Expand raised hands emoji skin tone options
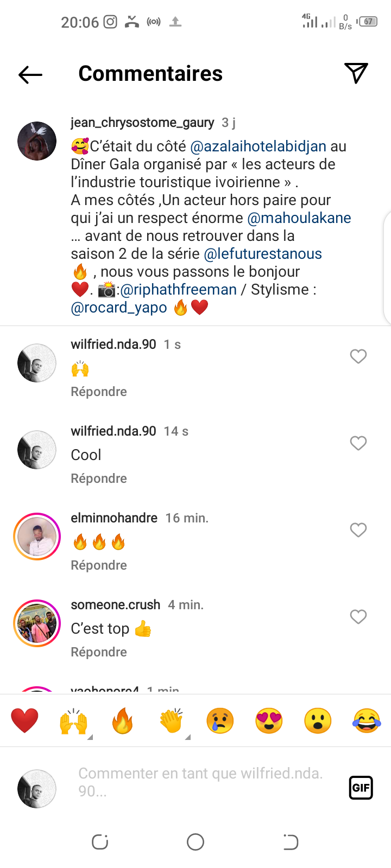The width and height of the screenshot is (391, 868). (90, 737)
